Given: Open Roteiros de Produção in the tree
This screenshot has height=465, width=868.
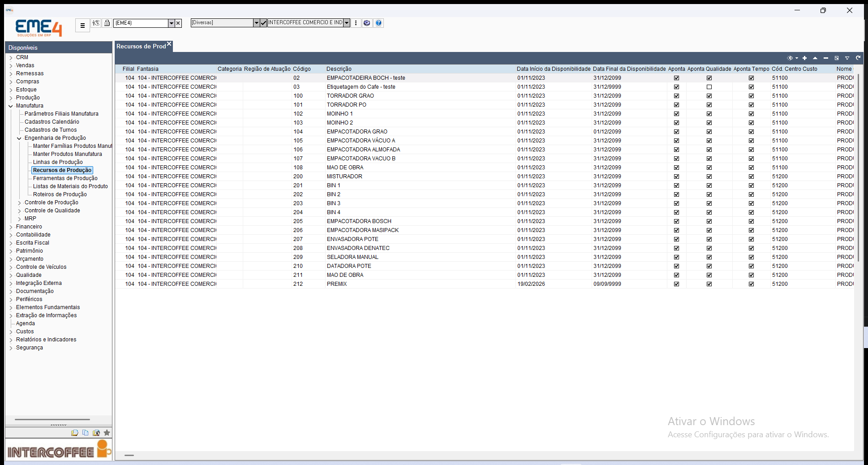Looking at the screenshot, I should (x=60, y=194).
